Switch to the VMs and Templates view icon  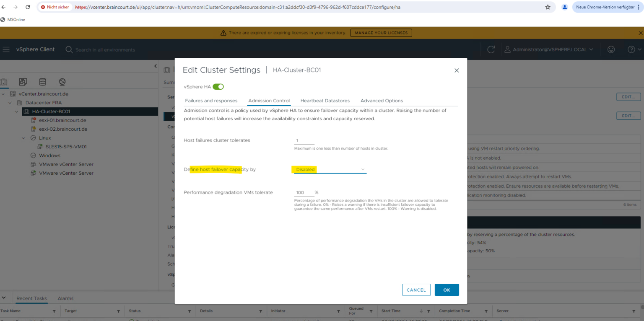[23, 82]
